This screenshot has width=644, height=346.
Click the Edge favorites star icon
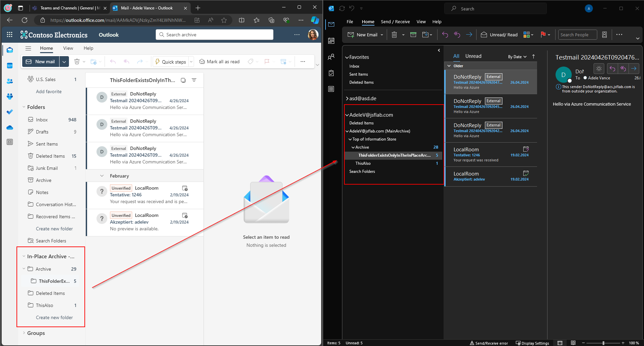[224, 20]
